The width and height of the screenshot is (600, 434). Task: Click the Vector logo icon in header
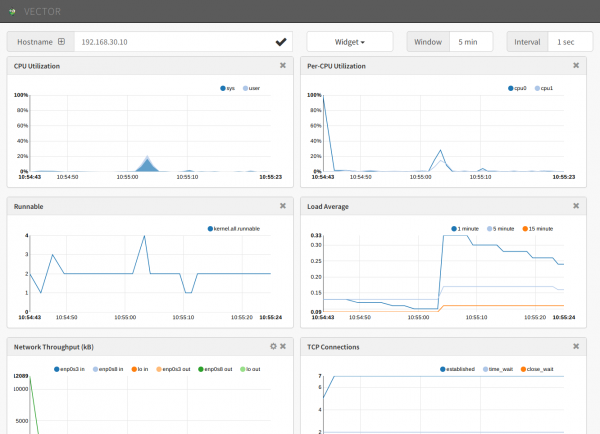tap(12, 12)
